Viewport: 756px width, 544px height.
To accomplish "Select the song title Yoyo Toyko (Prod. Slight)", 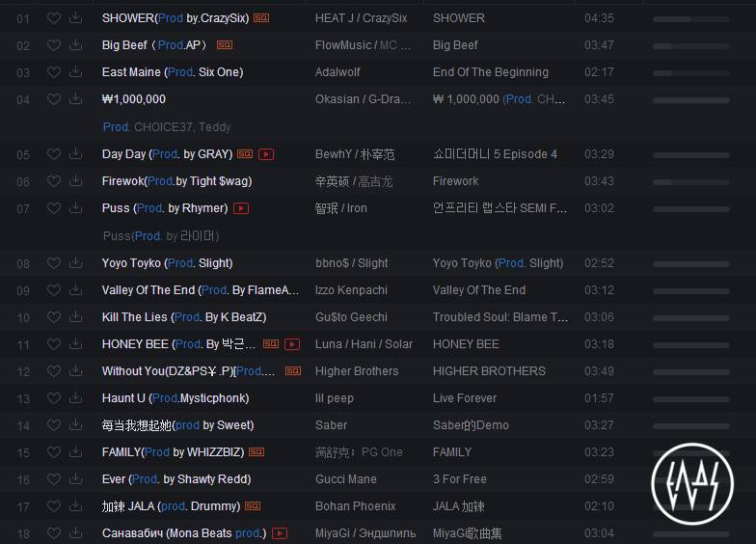I will 168,263.
